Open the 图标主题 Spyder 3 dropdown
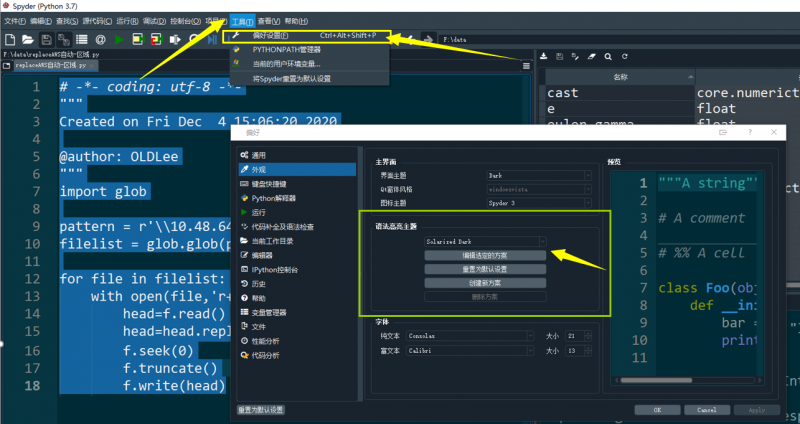 pyautogui.click(x=539, y=201)
